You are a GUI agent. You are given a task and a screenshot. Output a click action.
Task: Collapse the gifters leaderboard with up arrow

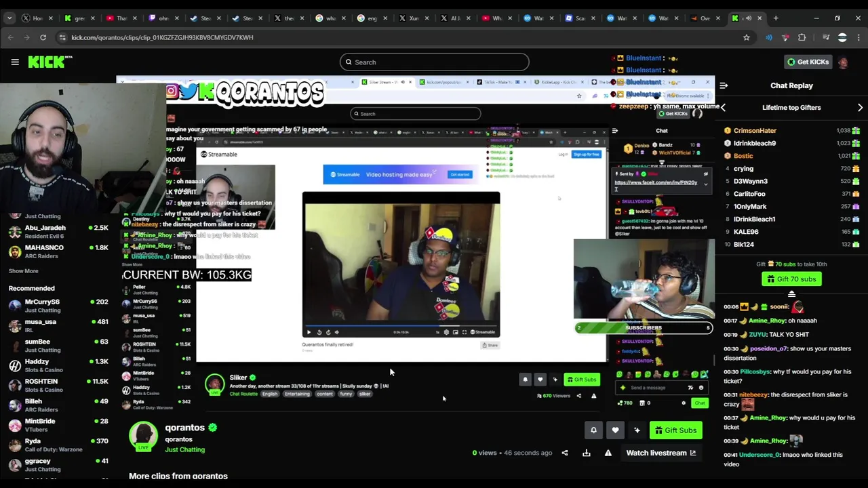791,294
